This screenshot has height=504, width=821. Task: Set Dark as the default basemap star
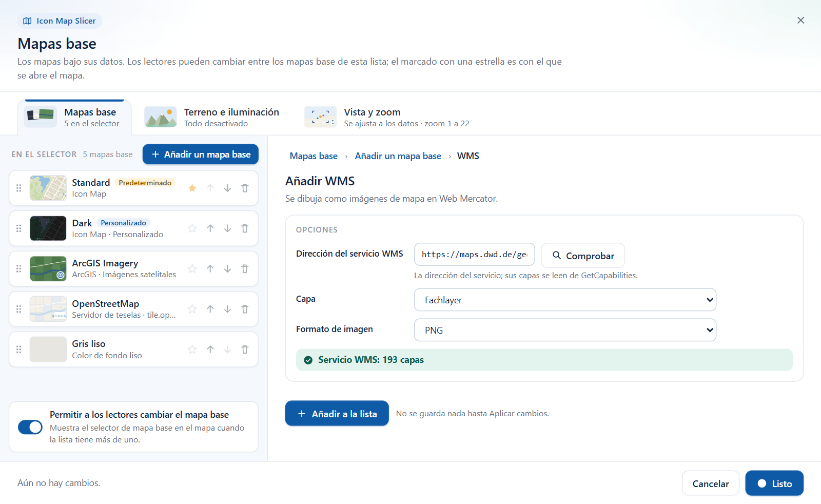192,228
